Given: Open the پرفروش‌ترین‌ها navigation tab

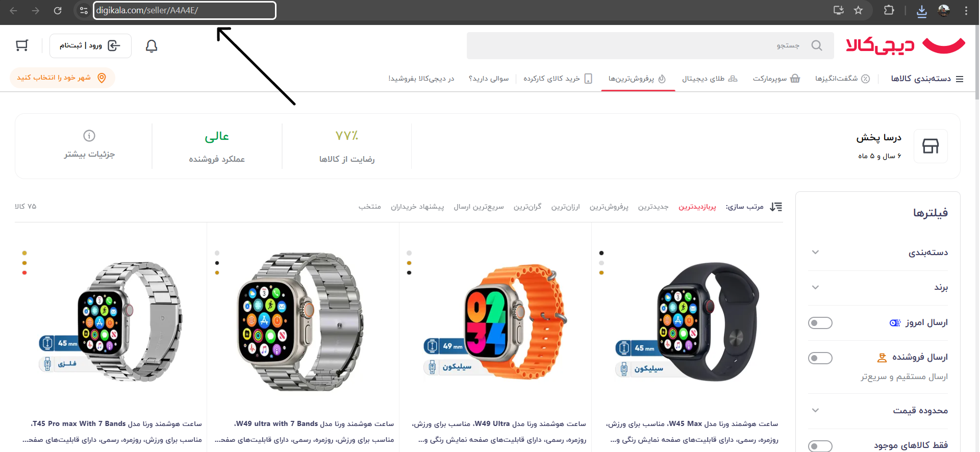Looking at the screenshot, I should pyautogui.click(x=638, y=79).
